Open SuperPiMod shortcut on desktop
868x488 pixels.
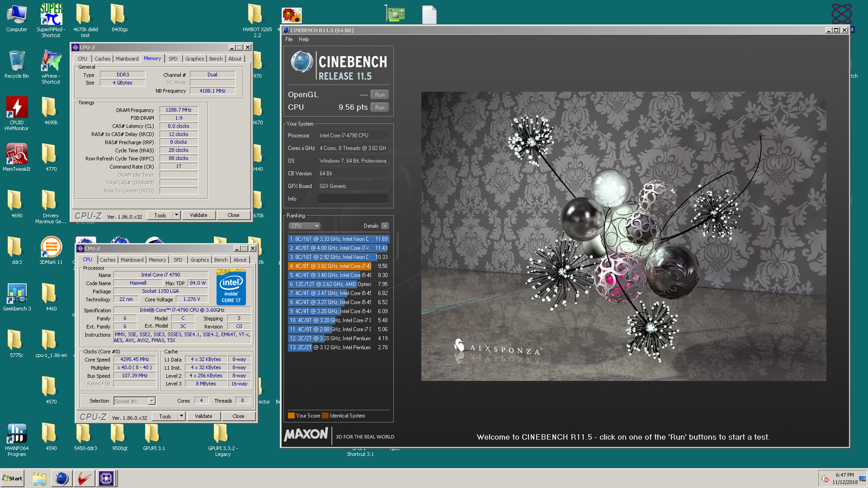click(51, 20)
